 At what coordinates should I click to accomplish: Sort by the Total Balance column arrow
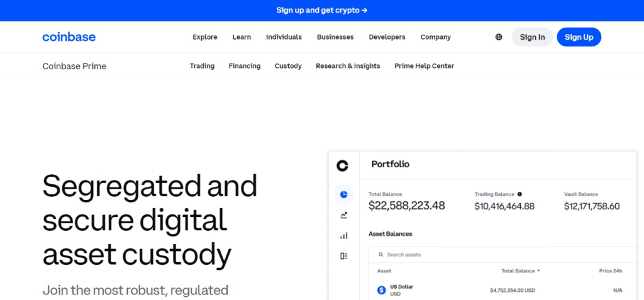538,271
